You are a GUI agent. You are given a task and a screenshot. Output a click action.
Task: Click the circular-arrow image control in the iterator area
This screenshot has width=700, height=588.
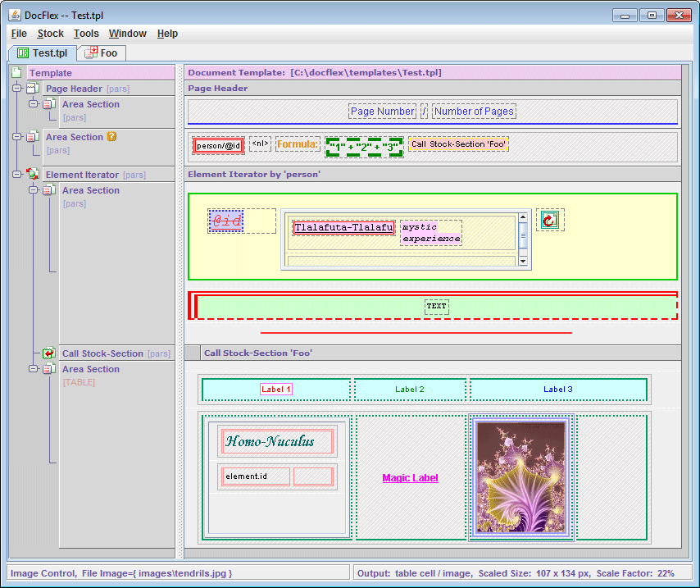(549, 220)
